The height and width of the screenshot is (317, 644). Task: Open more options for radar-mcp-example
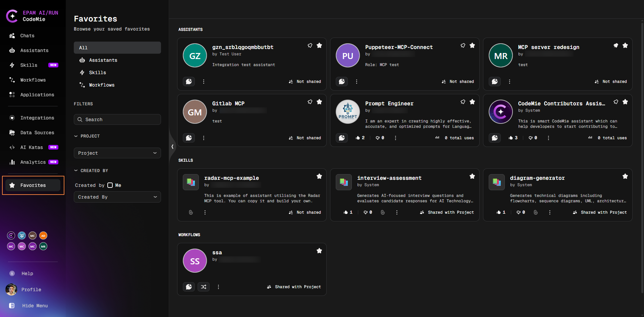205,212
